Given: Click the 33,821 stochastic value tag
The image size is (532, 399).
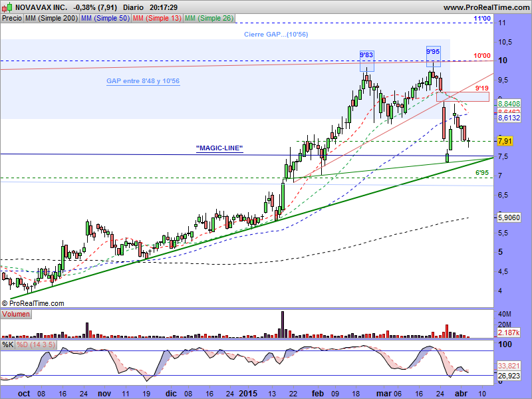Looking at the screenshot, I should (x=509, y=366).
